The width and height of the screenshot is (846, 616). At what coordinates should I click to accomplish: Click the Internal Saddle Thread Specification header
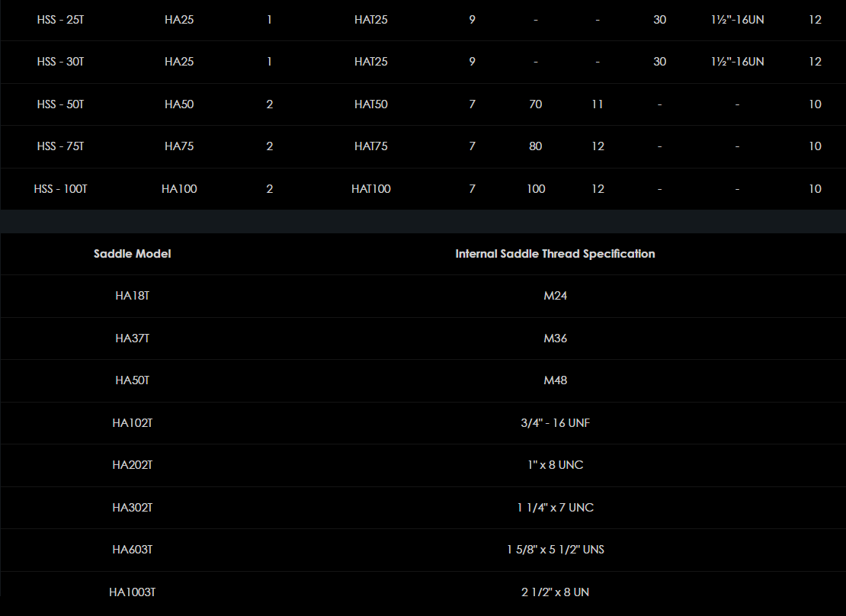pyautogui.click(x=555, y=254)
